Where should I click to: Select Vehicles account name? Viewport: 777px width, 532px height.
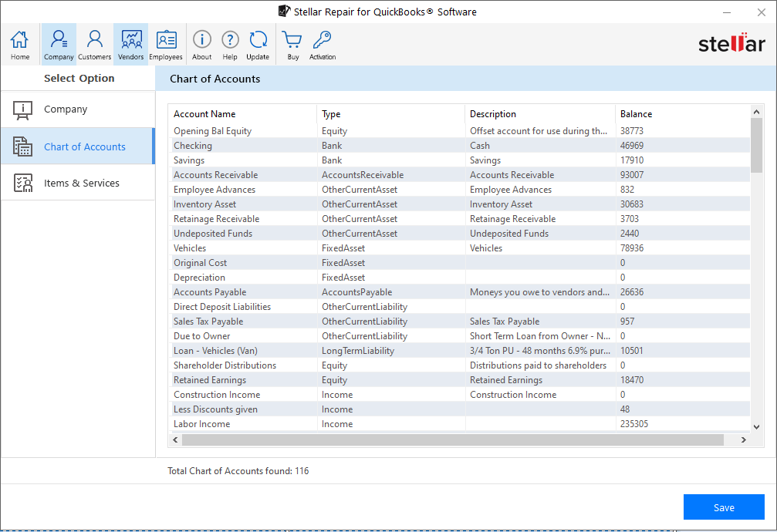[x=190, y=248]
